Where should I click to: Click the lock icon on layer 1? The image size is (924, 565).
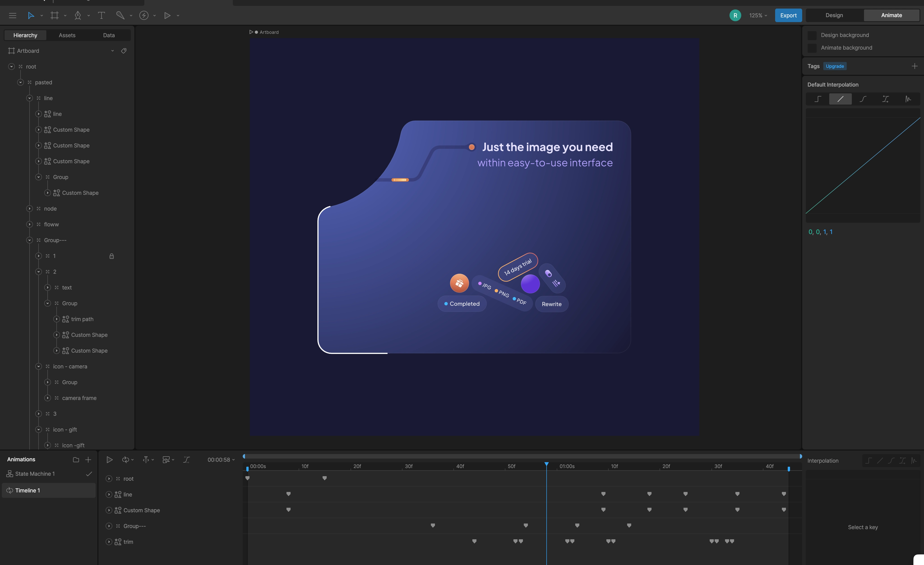click(111, 256)
